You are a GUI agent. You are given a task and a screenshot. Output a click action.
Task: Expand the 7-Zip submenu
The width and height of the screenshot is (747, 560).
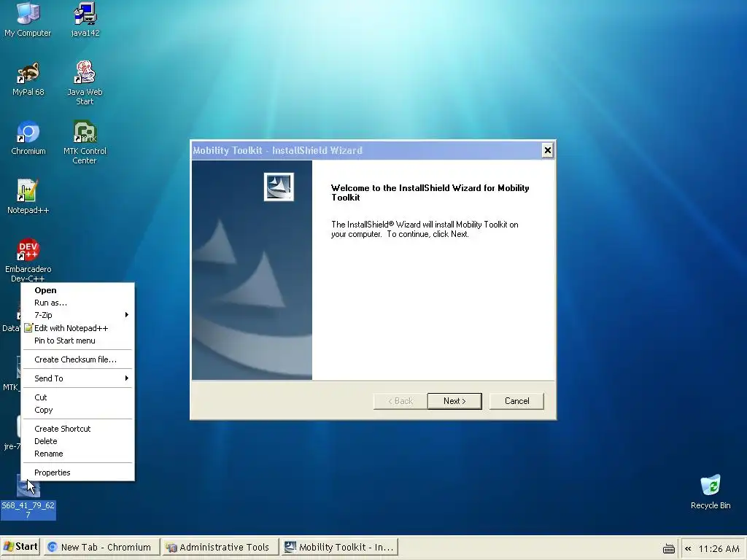(77, 315)
